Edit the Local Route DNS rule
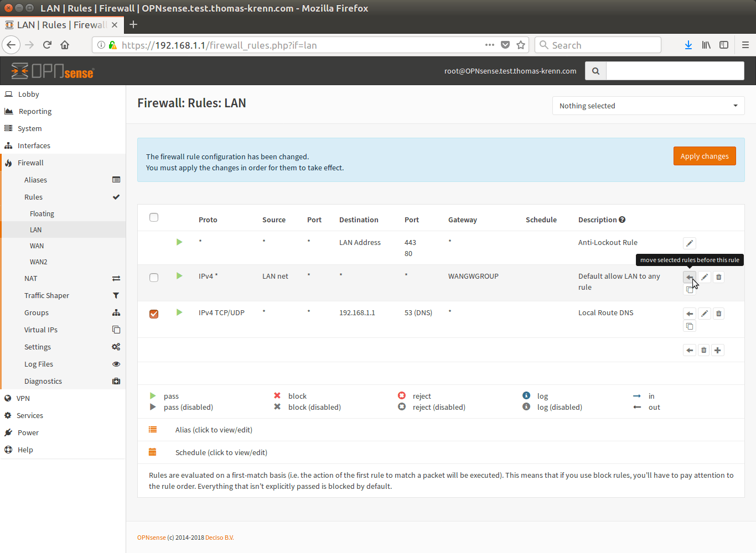This screenshot has width=756, height=553. (704, 314)
